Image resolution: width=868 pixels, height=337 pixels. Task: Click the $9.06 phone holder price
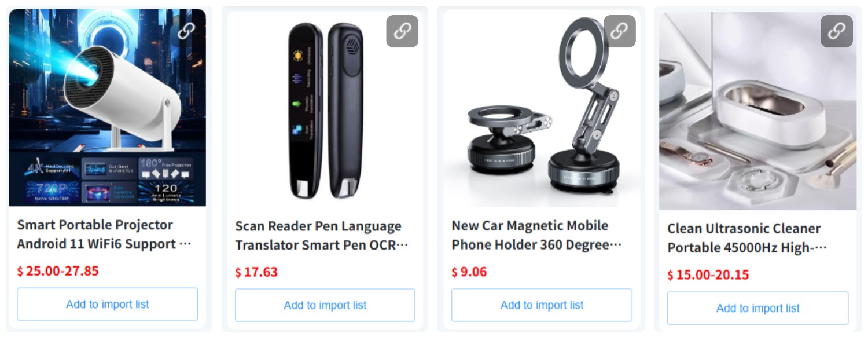pos(469,272)
